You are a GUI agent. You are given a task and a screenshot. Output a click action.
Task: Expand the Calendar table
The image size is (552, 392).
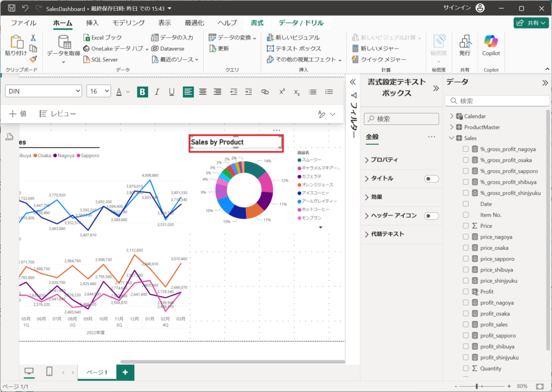click(452, 116)
